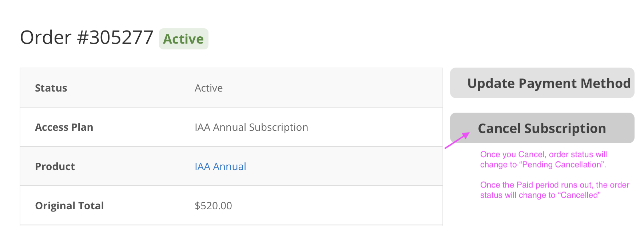The height and width of the screenshot is (226, 644).
Task: Select the Product row label
Action: click(x=55, y=166)
